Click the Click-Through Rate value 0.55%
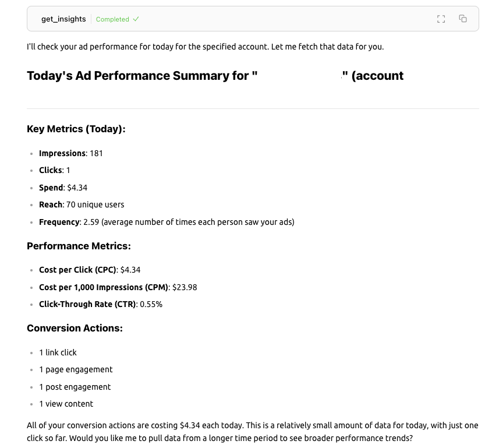 [150, 304]
